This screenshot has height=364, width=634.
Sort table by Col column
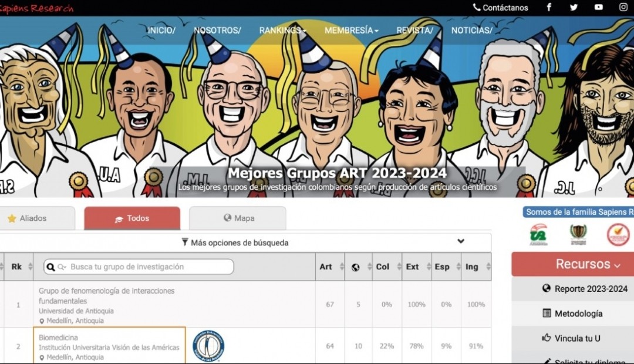(x=387, y=267)
